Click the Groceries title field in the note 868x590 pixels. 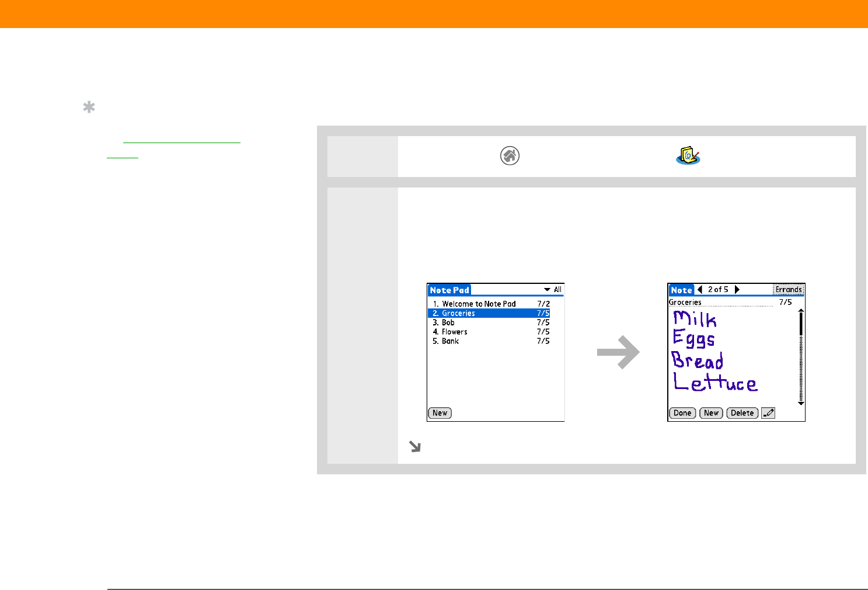coord(720,303)
